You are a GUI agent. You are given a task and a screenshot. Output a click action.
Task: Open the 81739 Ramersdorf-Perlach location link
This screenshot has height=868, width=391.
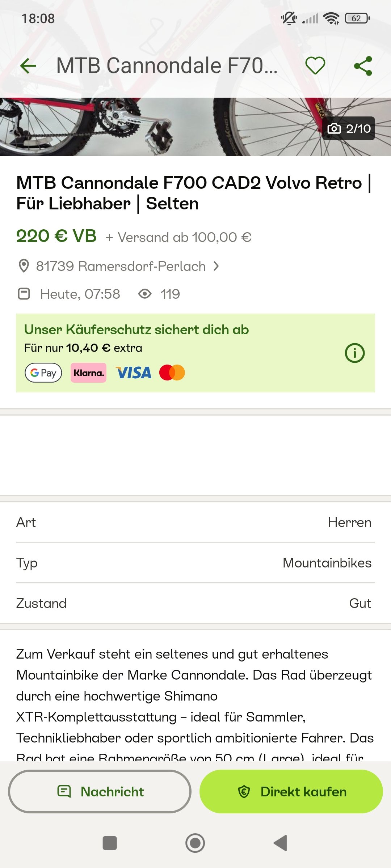(x=121, y=266)
